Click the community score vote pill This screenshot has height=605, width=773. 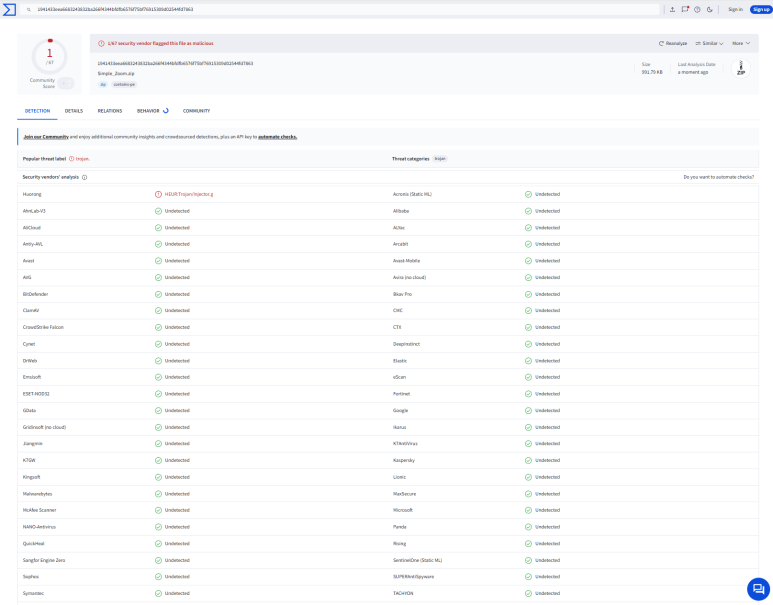point(66,83)
